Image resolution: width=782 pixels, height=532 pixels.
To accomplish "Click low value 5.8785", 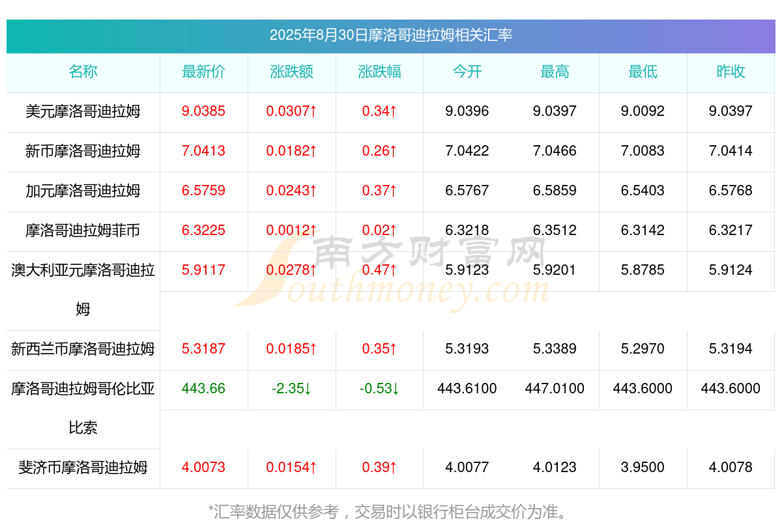I will (643, 270).
